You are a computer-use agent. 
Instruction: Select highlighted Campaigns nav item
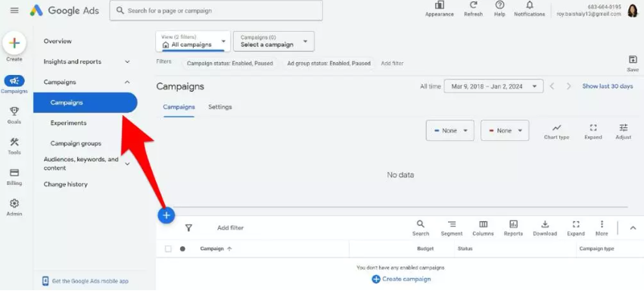point(86,103)
